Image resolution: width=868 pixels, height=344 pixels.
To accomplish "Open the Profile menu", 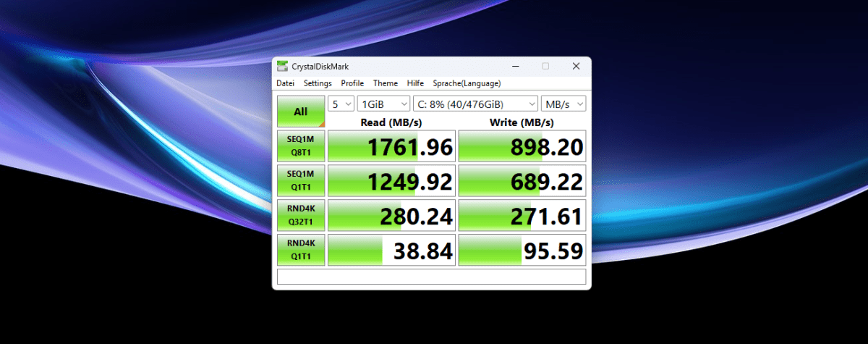I will coord(352,83).
